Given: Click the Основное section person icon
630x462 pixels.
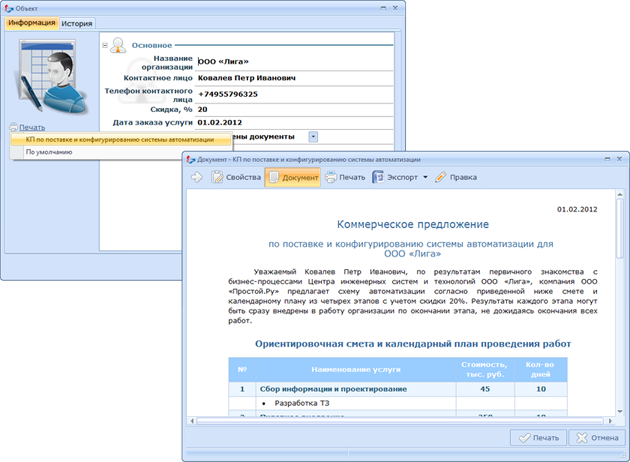Looking at the screenshot, I should 118,45.
